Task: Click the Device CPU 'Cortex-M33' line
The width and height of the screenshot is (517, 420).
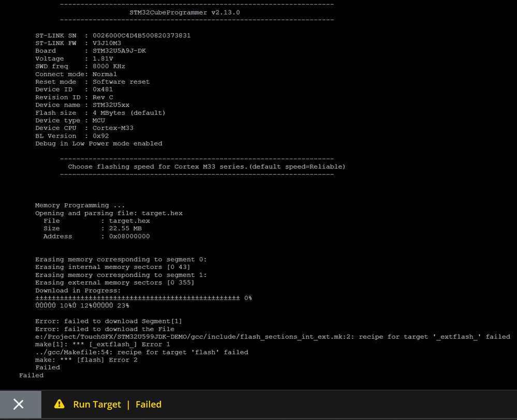Action: click(x=84, y=128)
